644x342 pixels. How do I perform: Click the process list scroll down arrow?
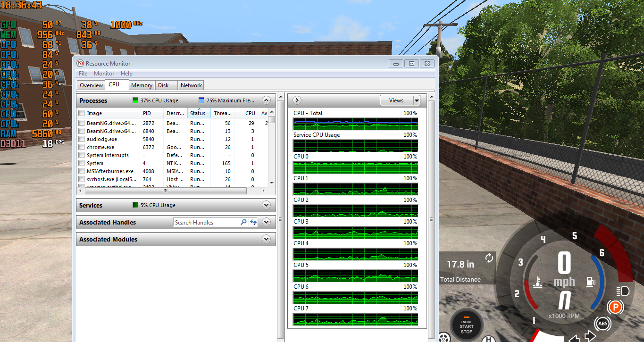[272, 183]
